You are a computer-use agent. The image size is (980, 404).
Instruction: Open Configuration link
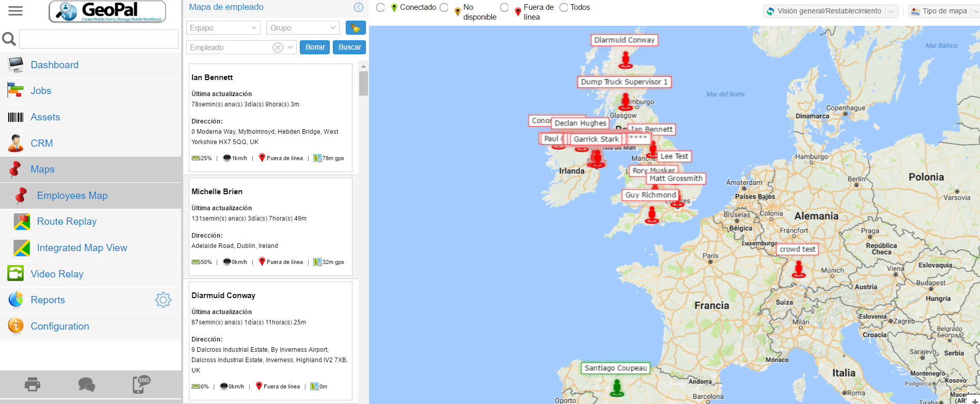pyautogui.click(x=60, y=326)
